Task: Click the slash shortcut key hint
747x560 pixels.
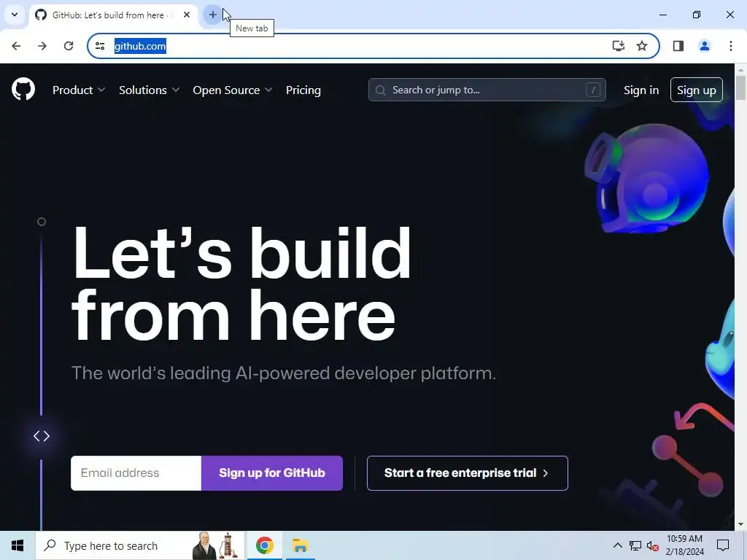Action: [593, 90]
